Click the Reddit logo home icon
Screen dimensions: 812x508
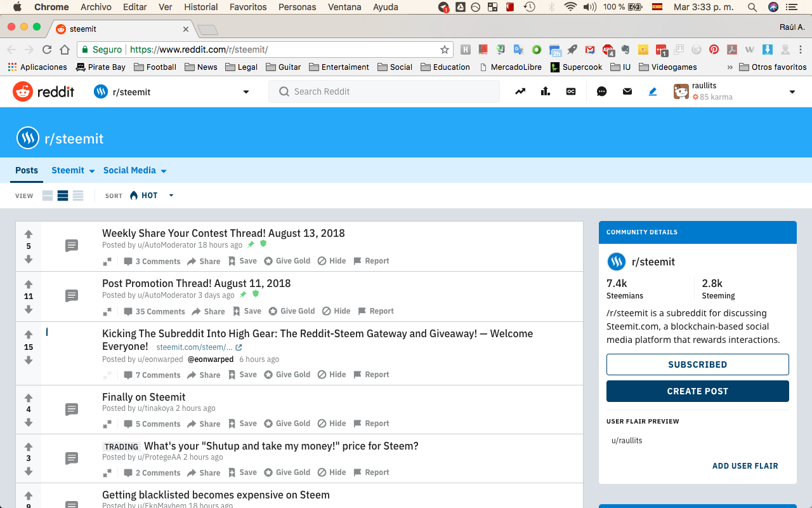[23, 91]
